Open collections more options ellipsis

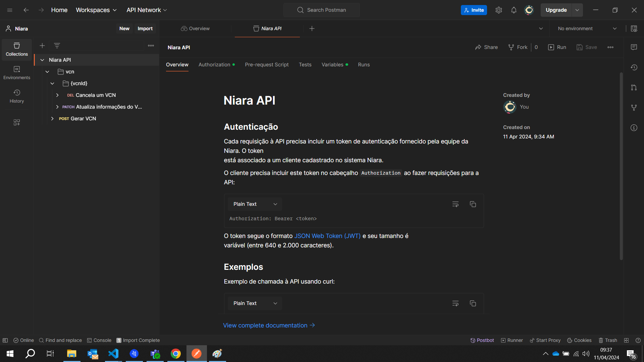[x=151, y=46]
